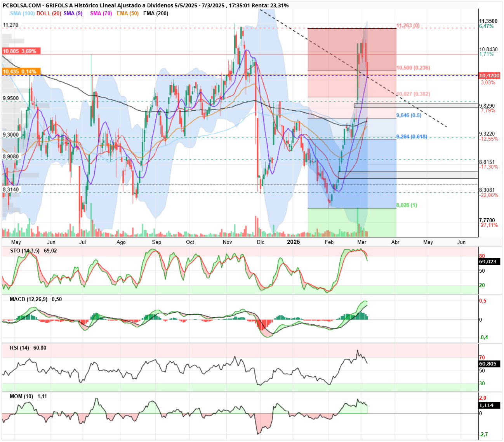Click the -27,11% right axis percentage
Image resolution: width=504 pixels, height=442 pixels.
click(x=488, y=225)
